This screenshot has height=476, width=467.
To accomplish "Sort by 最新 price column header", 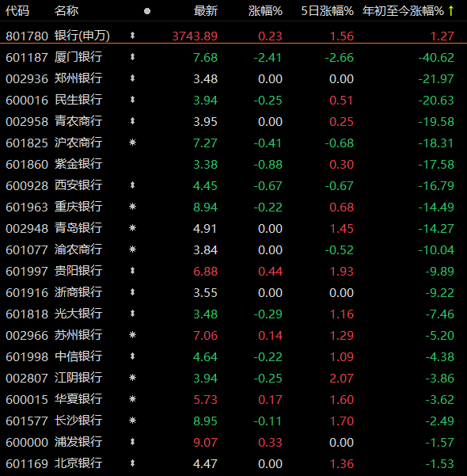I will point(206,11).
